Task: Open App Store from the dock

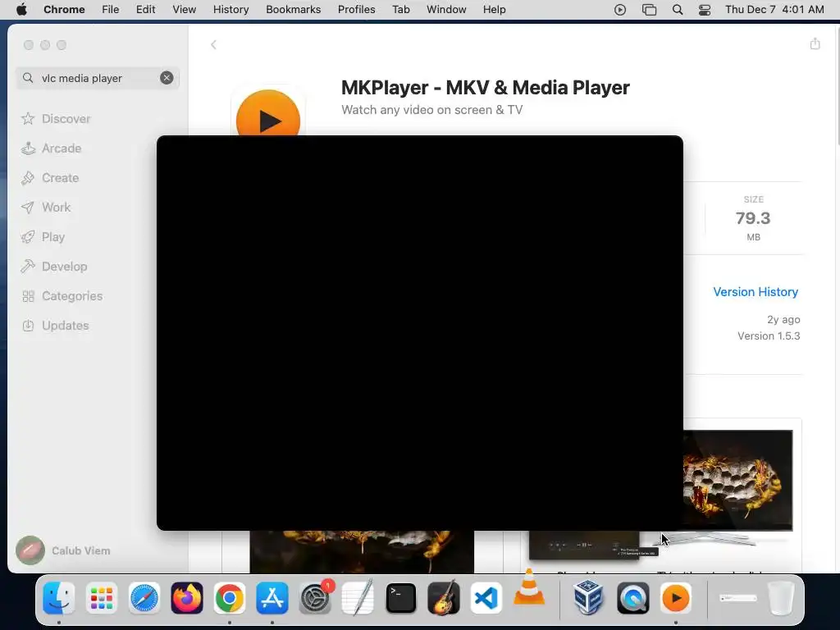Action: point(272,598)
